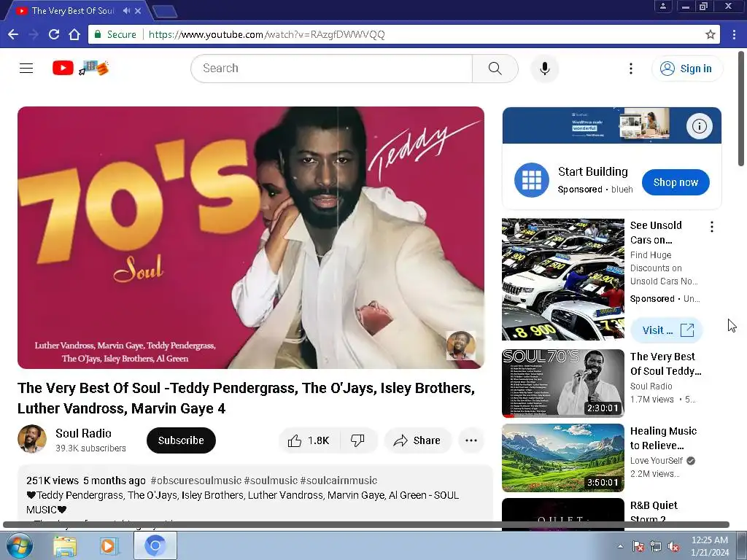Viewport: 747px width, 560px height.
Task: Like the video with thumbs up
Action: [x=309, y=440]
